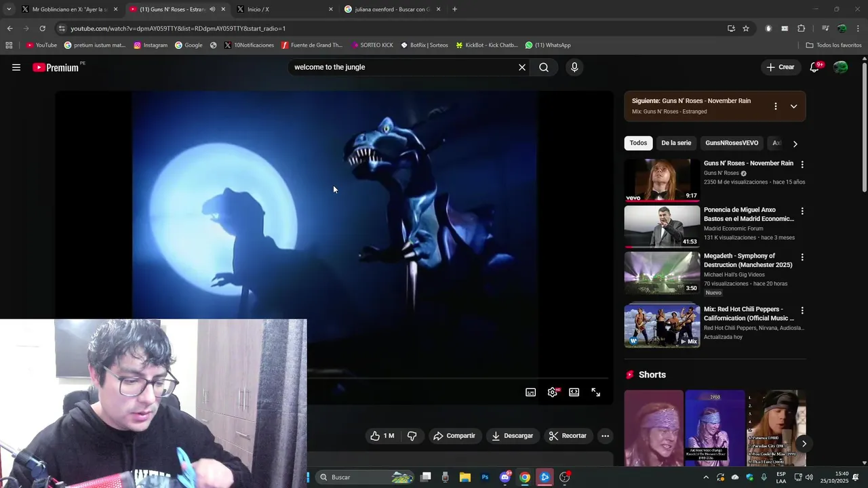Open SORTEO KICK bookmark
The width and height of the screenshot is (868, 488).
[x=372, y=45]
